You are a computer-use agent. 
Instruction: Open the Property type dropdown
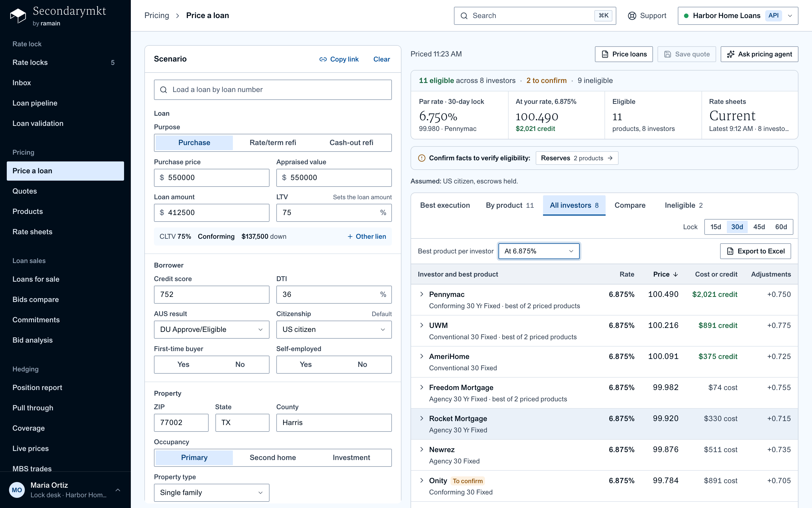pyautogui.click(x=211, y=492)
